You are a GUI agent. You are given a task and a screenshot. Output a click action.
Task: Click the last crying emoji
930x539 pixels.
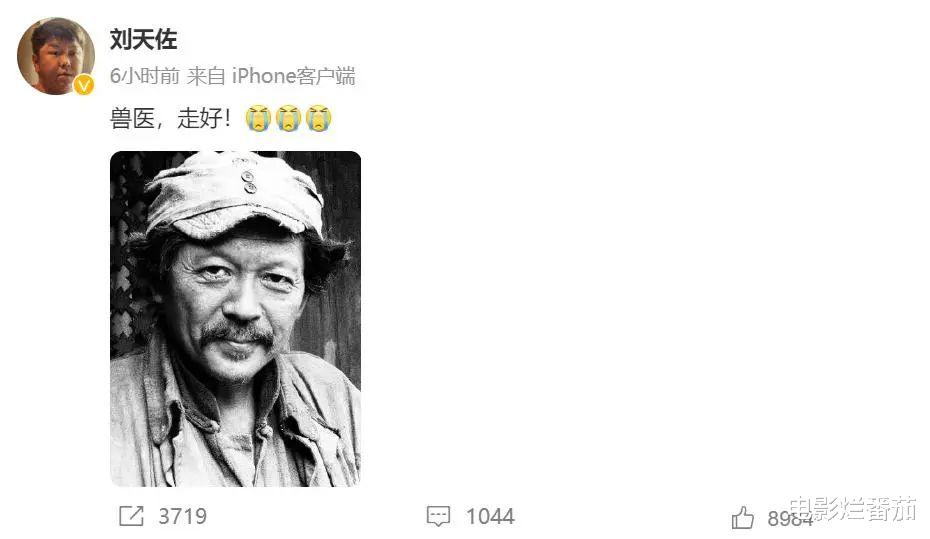319,118
